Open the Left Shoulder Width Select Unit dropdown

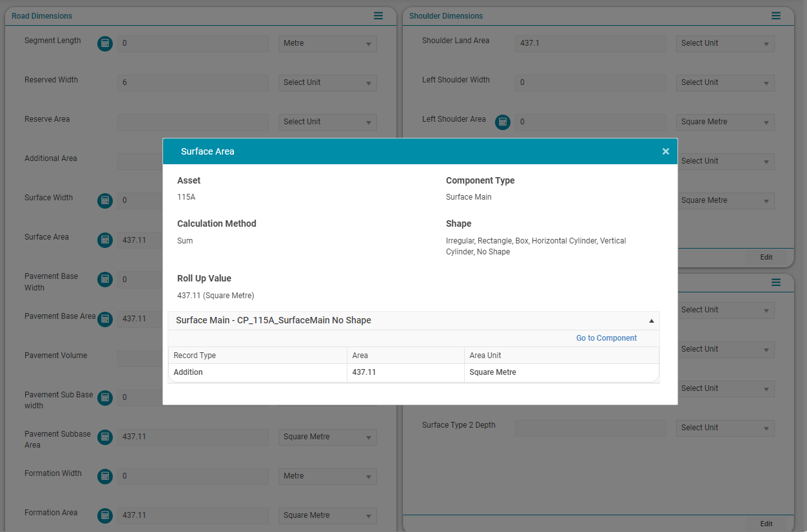pos(725,83)
